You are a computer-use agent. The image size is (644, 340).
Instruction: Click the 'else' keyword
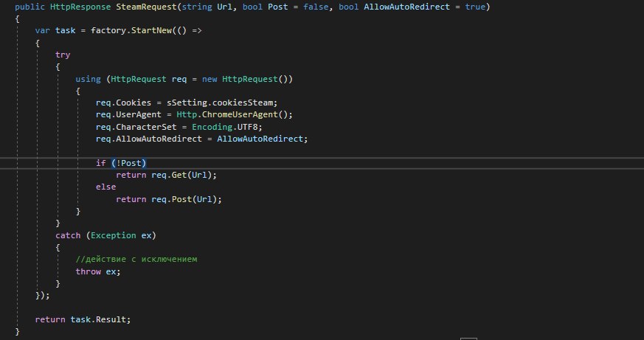pyautogui.click(x=105, y=187)
